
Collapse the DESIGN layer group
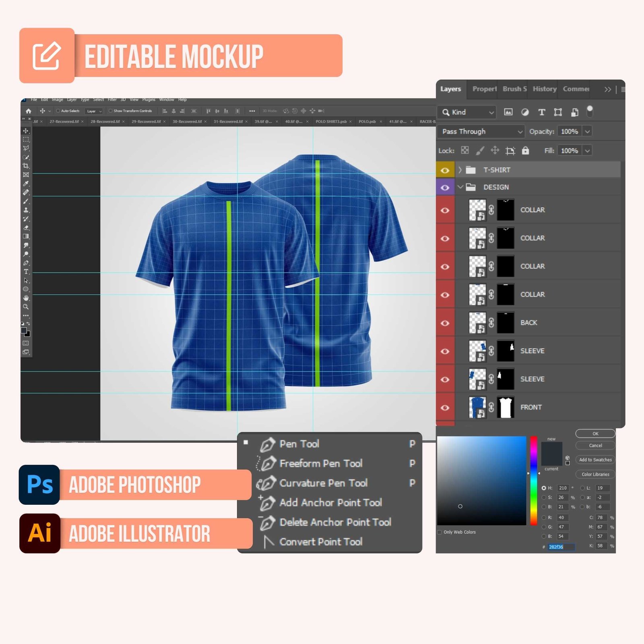point(460,187)
